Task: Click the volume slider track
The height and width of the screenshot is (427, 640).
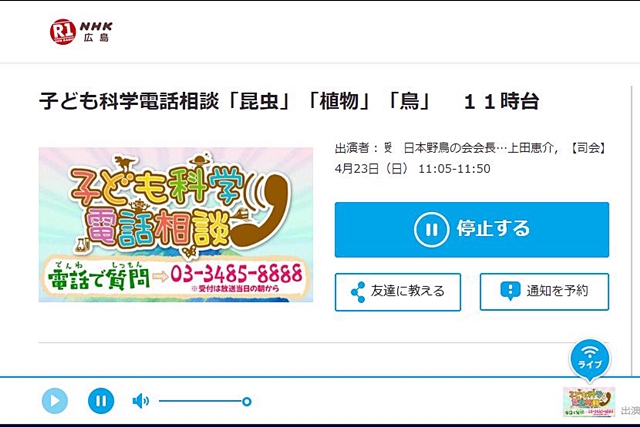Action: 203,401
